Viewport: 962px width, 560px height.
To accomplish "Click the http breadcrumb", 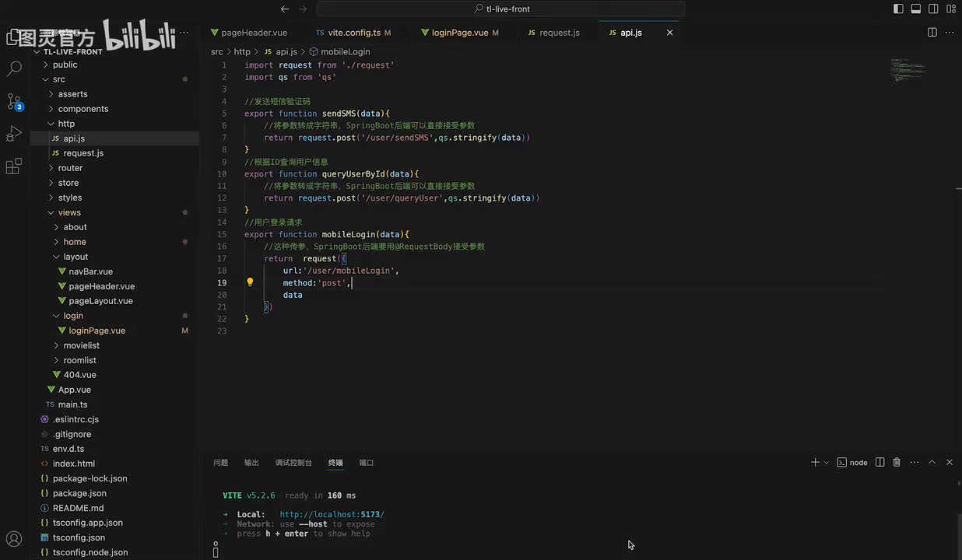I will pos(242,51).
